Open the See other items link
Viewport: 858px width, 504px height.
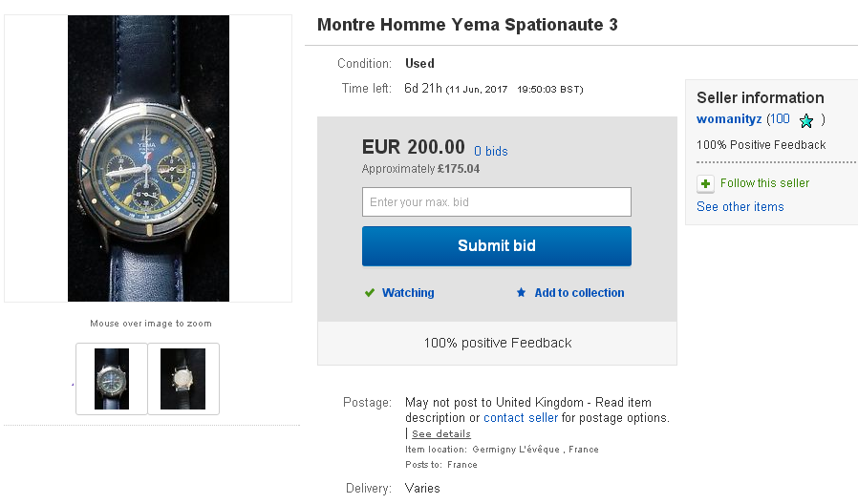[x=740, y=207]
